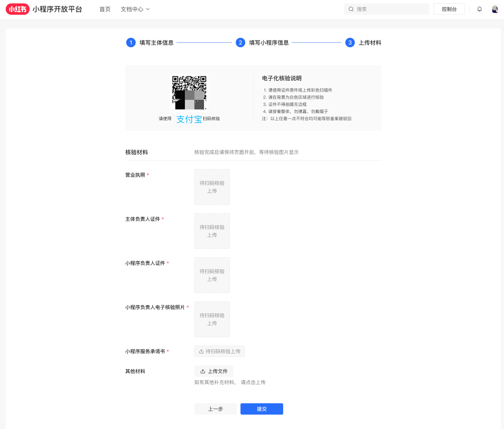
Task: Click the search magnifier icon
Action: [x=351, y=9]
